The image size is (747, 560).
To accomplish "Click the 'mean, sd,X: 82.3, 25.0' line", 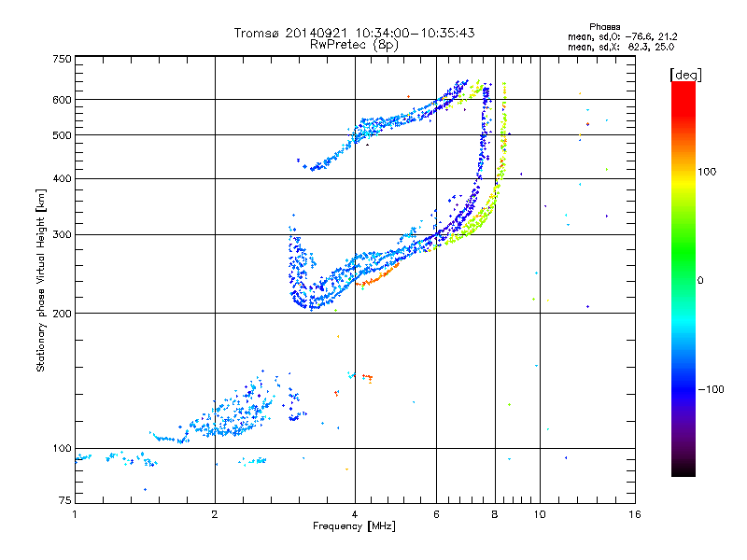I will click(x=621, y=48).
